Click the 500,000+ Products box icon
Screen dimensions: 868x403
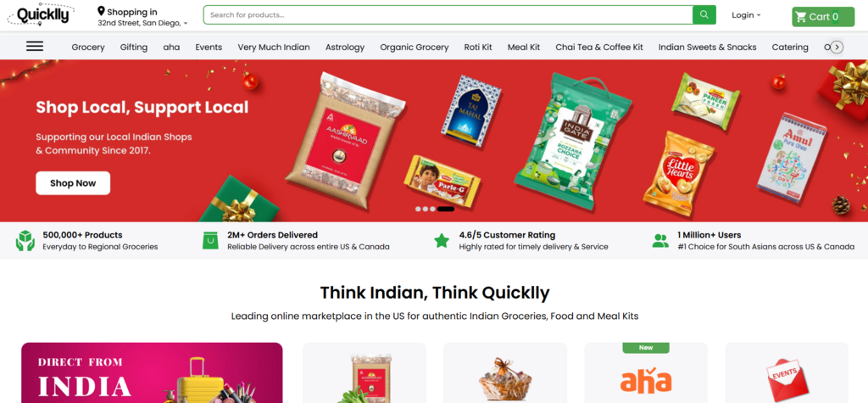point(25,241)
